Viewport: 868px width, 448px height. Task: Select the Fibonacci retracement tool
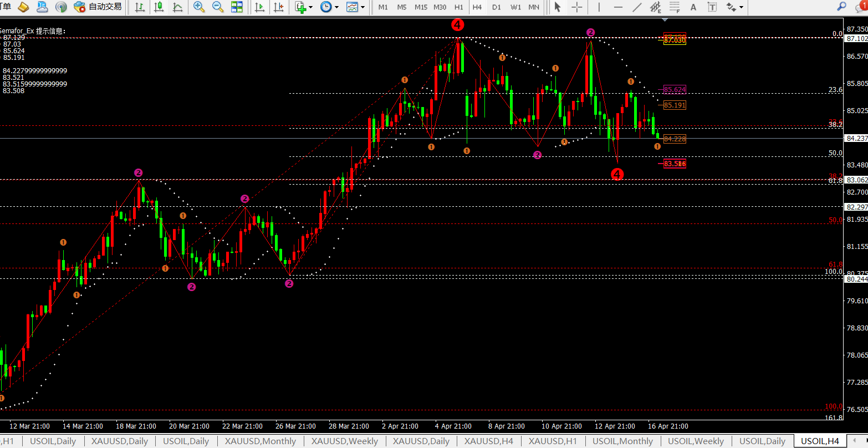pyautogui.click(x=675, y=7)
